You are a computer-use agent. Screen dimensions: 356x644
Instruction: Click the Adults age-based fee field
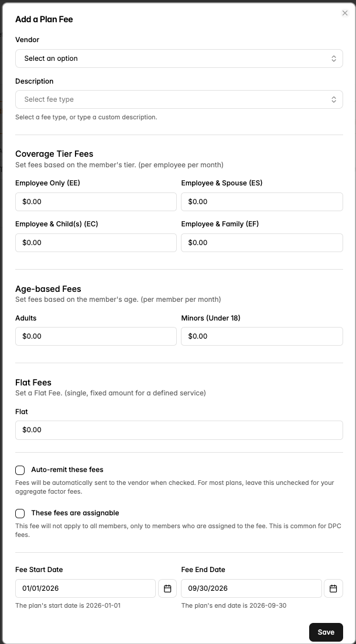click(x=96, y=336)
